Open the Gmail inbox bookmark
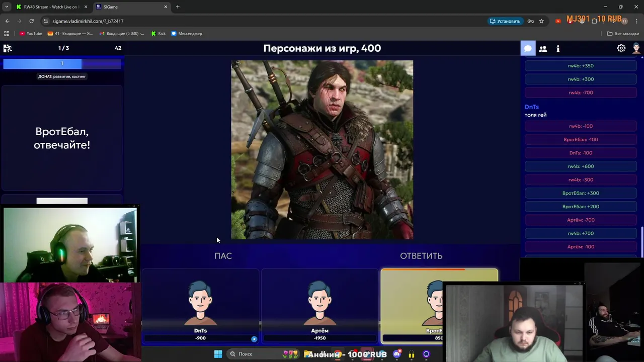 (121, 34)
